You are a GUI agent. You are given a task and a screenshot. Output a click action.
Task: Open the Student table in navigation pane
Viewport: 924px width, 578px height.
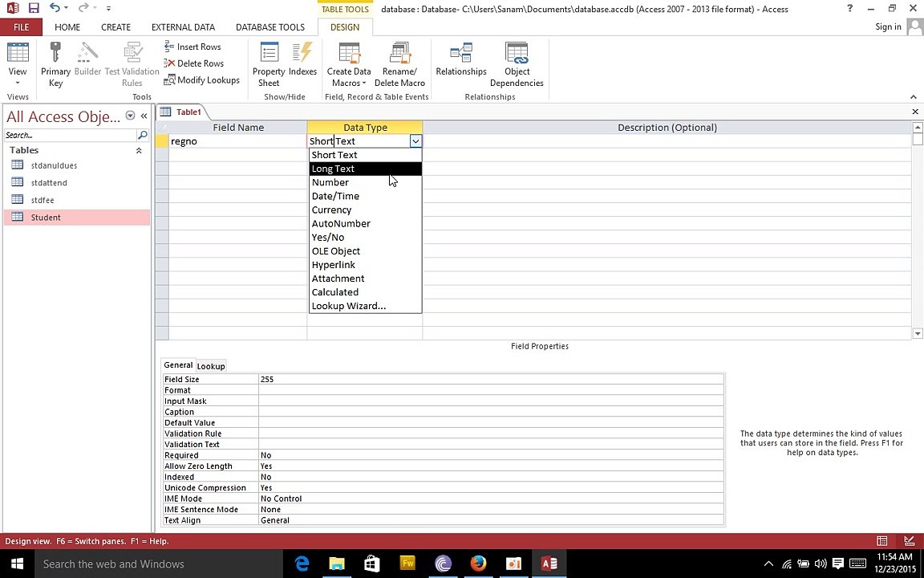(46, 218)
